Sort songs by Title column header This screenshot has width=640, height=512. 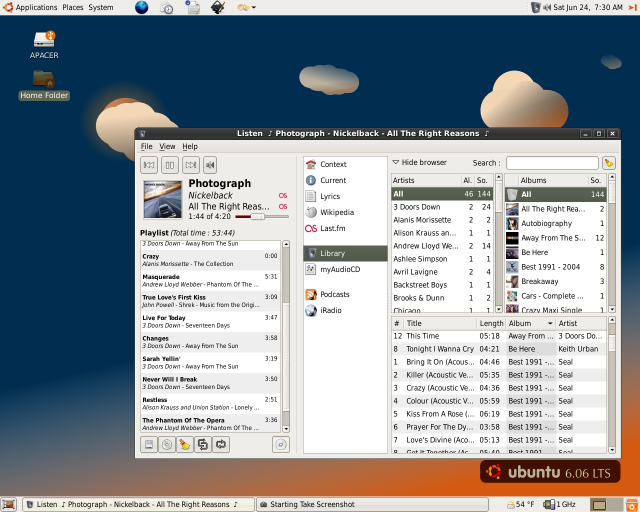(440, 323)
